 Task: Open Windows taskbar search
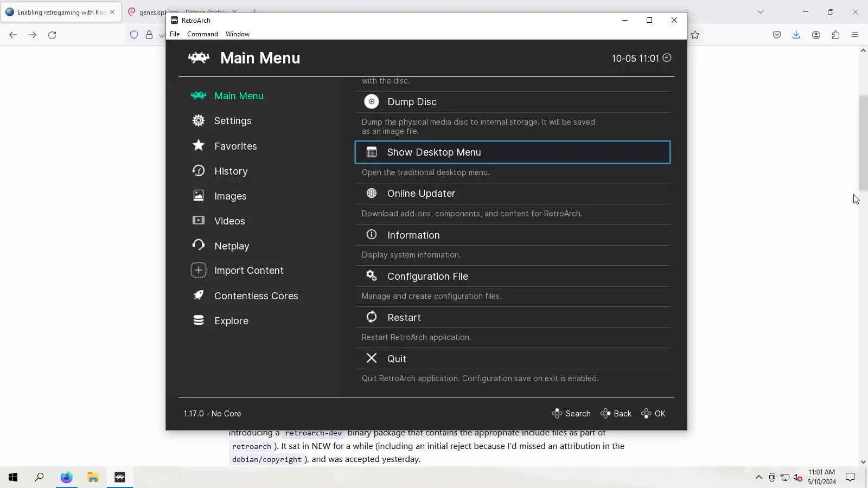(39, 477)
